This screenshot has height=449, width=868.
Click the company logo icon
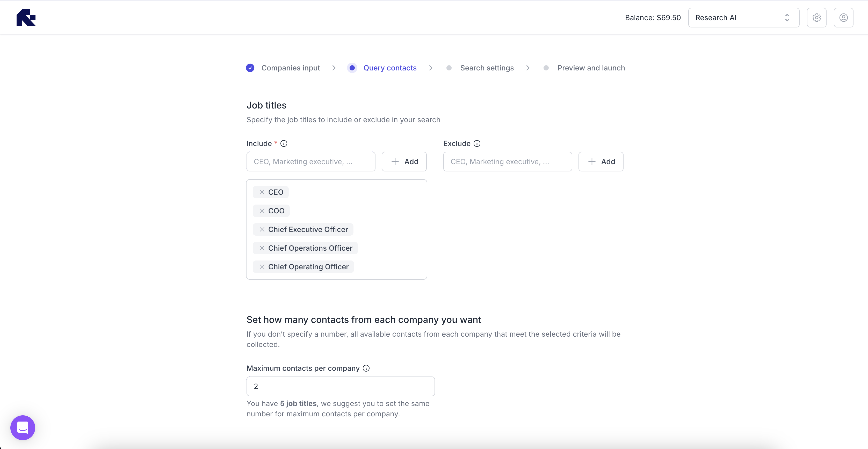[x=26, y=18]
